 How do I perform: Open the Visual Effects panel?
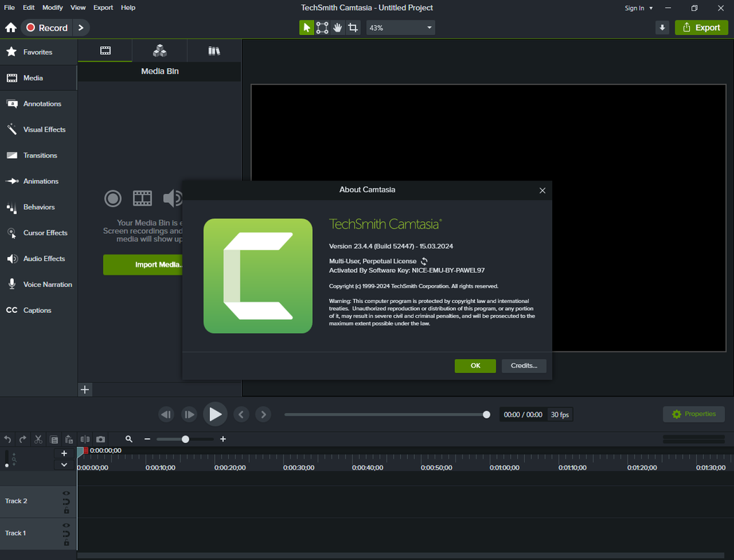point(38,129)
